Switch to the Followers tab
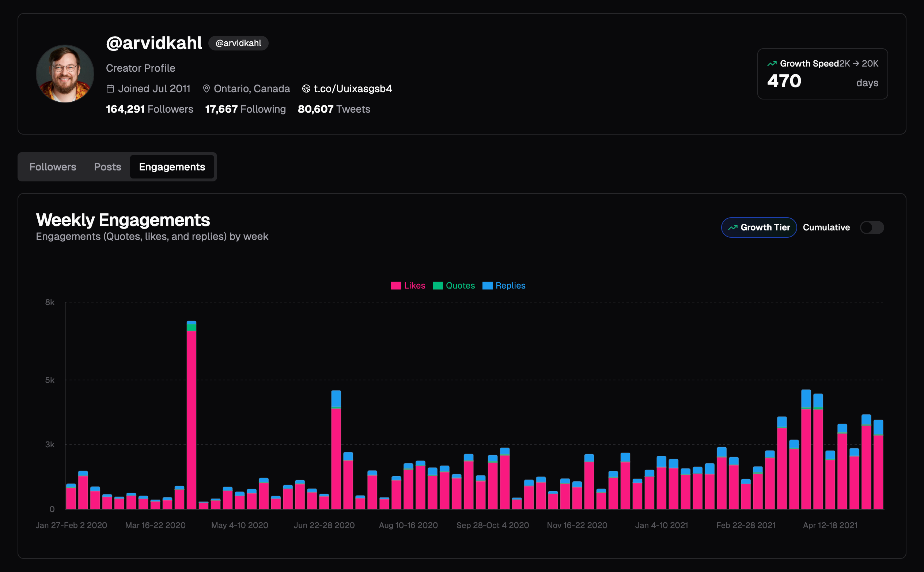Image resolution: width=924 pixels, height=572 pixels. 53,167
